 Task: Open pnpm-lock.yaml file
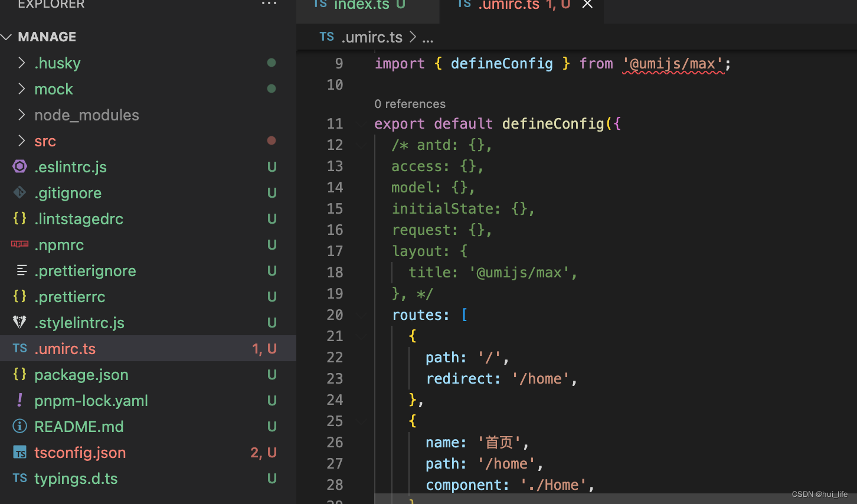point(91,401)
